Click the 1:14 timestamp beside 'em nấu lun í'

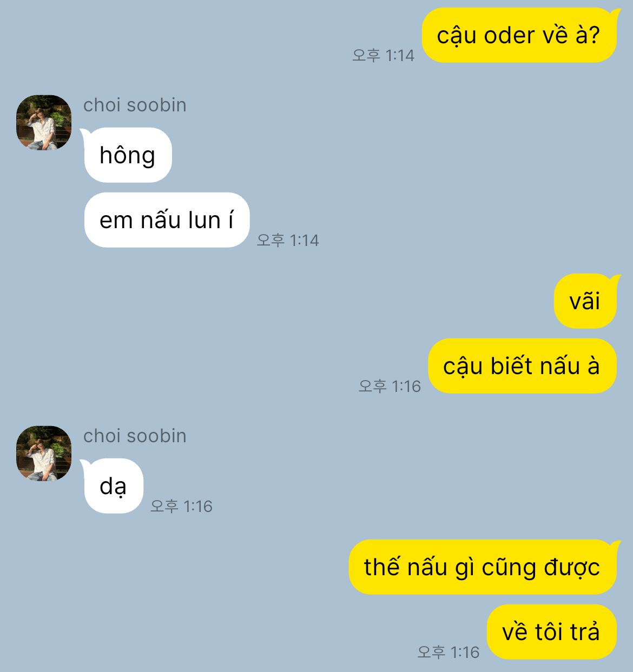288,240
